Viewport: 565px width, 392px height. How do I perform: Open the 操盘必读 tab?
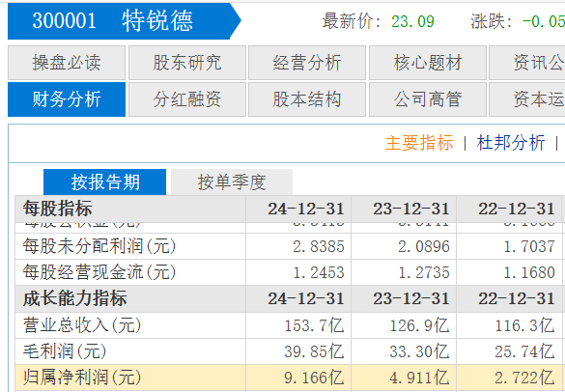click(67, 63)
